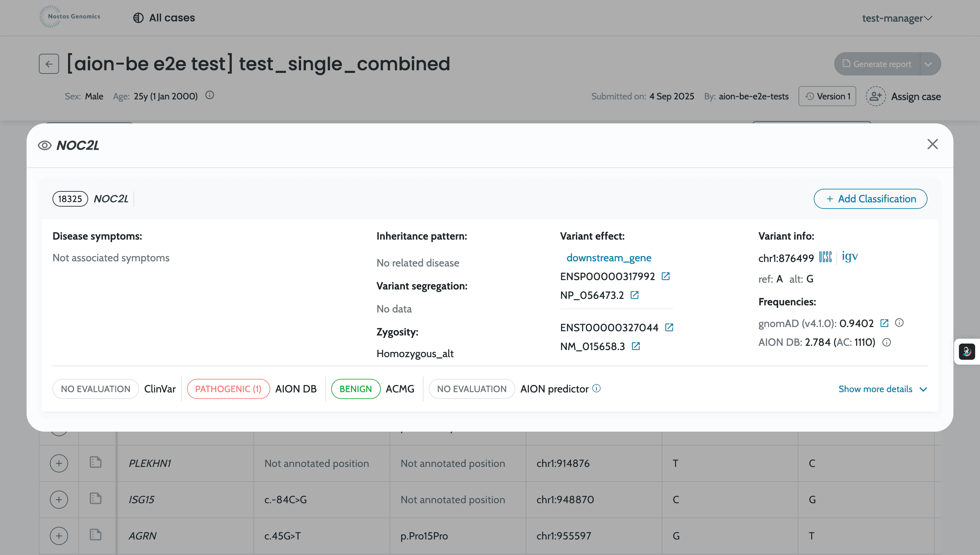Toggle visibility eye icon next to NOC2L
Viewport: 980px width, 555px height.
[x=44, y=145]
